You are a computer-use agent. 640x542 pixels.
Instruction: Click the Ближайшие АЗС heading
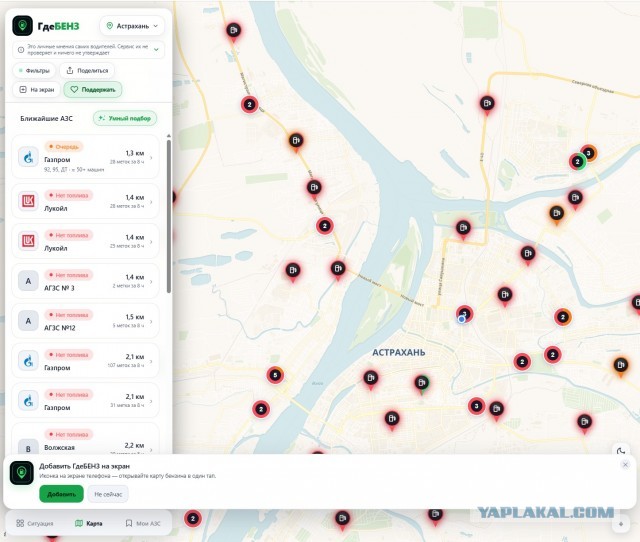[x=46, y=118]
